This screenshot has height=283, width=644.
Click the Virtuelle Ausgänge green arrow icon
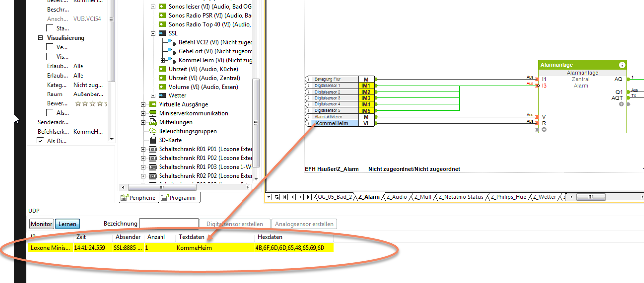coord(153,104)
